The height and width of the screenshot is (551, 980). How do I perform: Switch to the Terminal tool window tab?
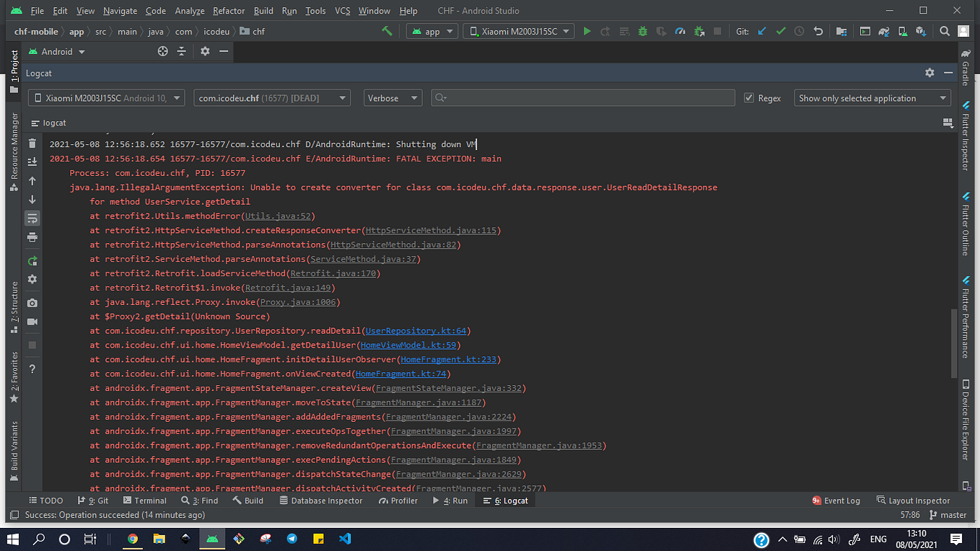coord(145,501)
